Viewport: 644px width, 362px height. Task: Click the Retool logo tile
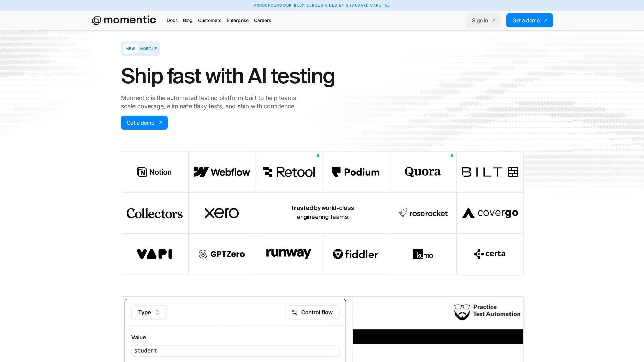click(288, 172)
